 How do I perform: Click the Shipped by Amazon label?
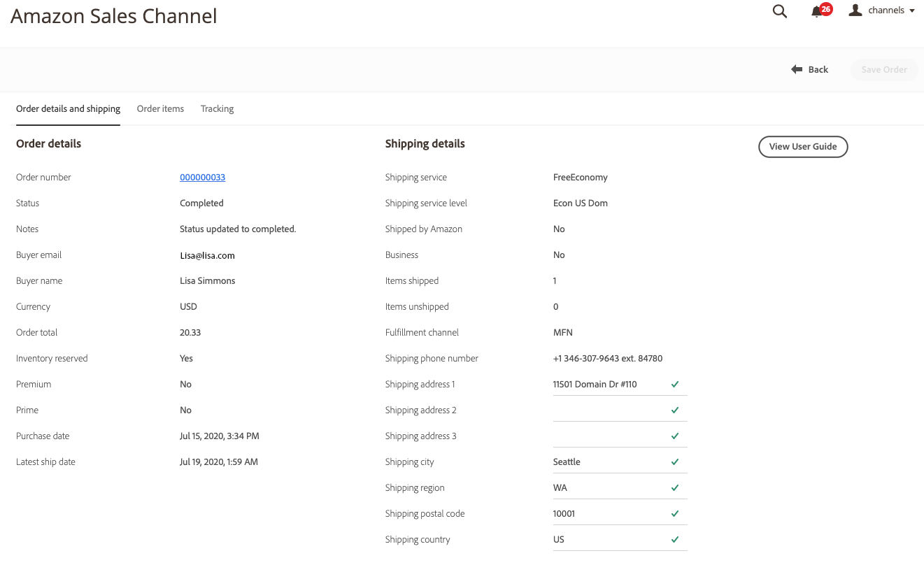click(x=424, y=229)
